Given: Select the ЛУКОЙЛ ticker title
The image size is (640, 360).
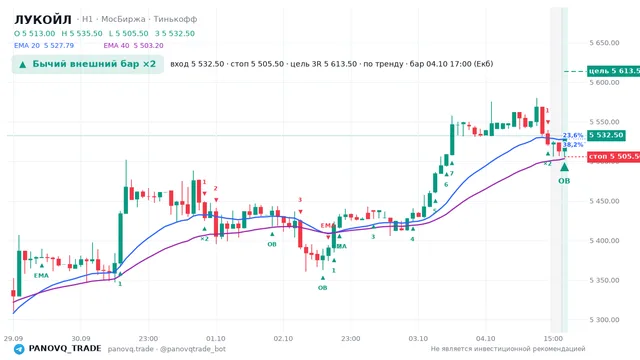Looking at the screenshot, I should (x=43, y=20).
